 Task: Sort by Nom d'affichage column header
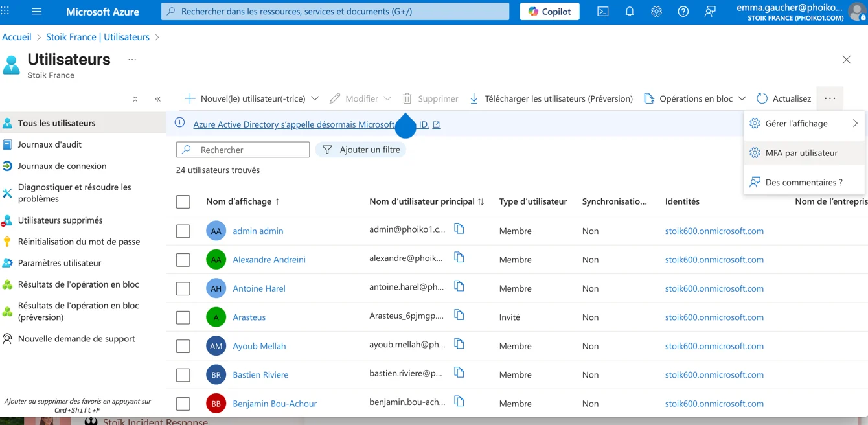[x=238, y=201]
